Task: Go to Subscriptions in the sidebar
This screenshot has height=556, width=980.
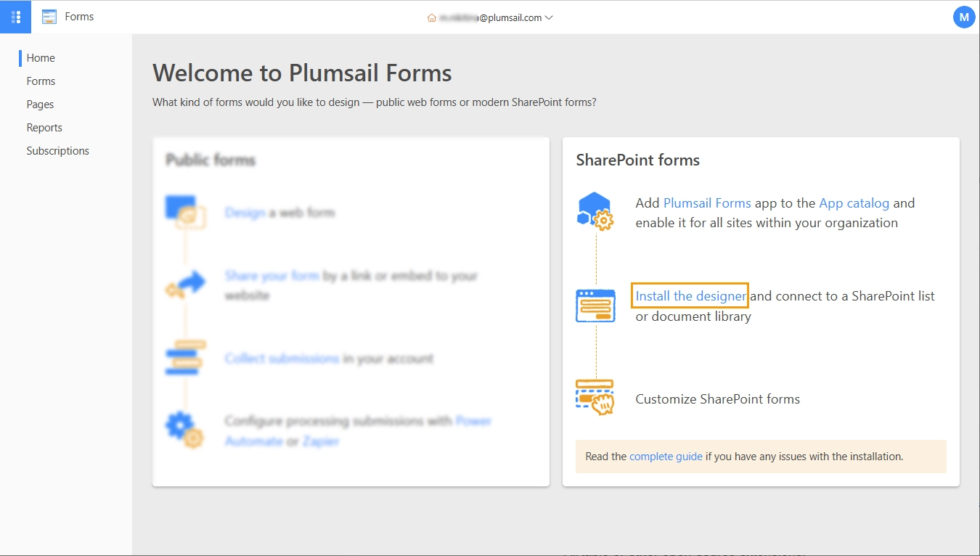Action: tap(57, 150)
